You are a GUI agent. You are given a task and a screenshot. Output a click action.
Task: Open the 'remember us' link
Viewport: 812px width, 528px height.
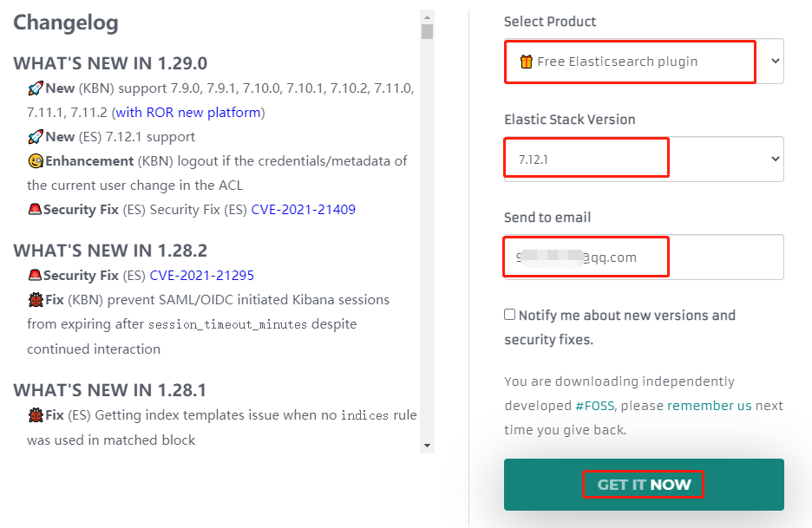coord(709,406)
